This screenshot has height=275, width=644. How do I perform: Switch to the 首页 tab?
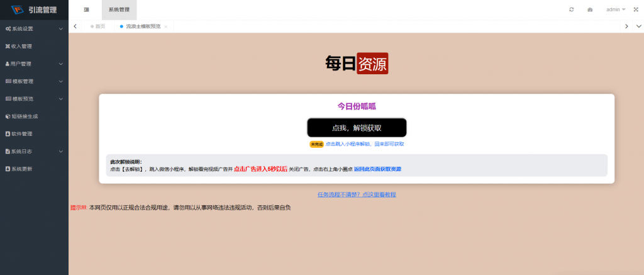click(x=97, y=26)
